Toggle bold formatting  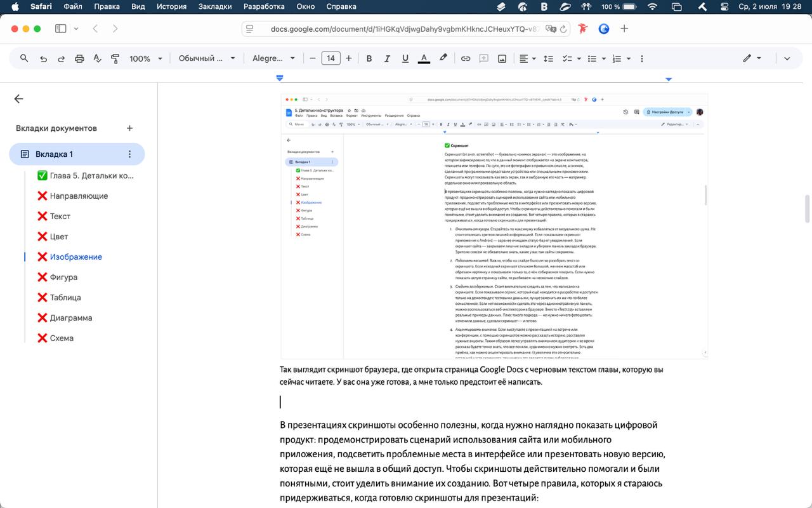[x=369, y=58]
